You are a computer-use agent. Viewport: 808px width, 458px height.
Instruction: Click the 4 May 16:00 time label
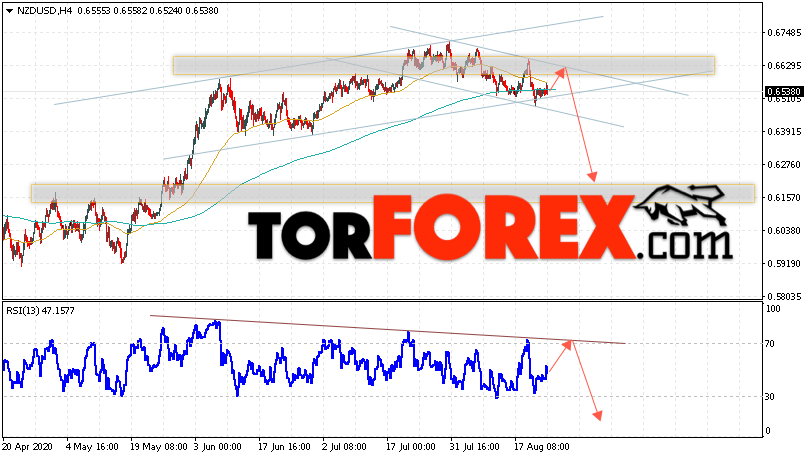pos(92,447)
